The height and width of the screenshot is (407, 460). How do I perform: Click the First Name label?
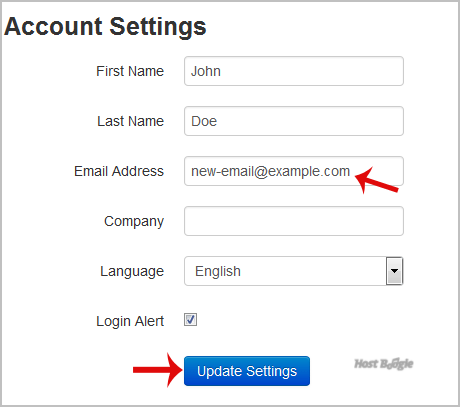(x=130, y=71)
